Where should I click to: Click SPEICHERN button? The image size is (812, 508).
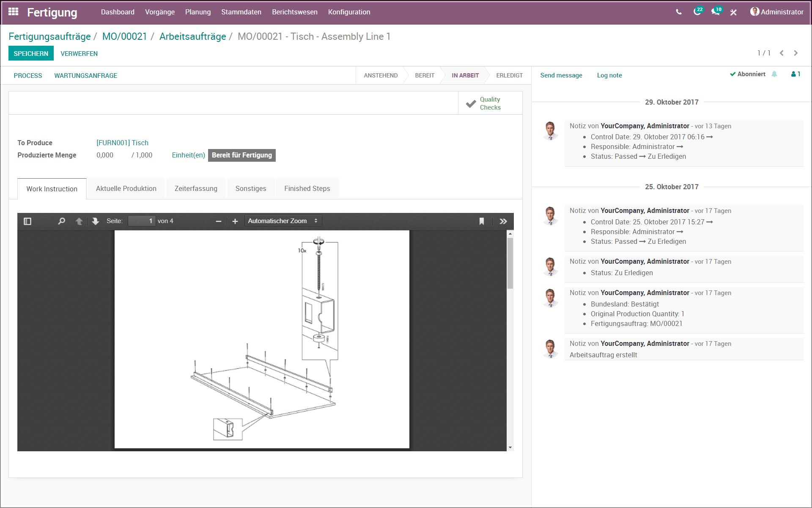(x=31, y=53)
